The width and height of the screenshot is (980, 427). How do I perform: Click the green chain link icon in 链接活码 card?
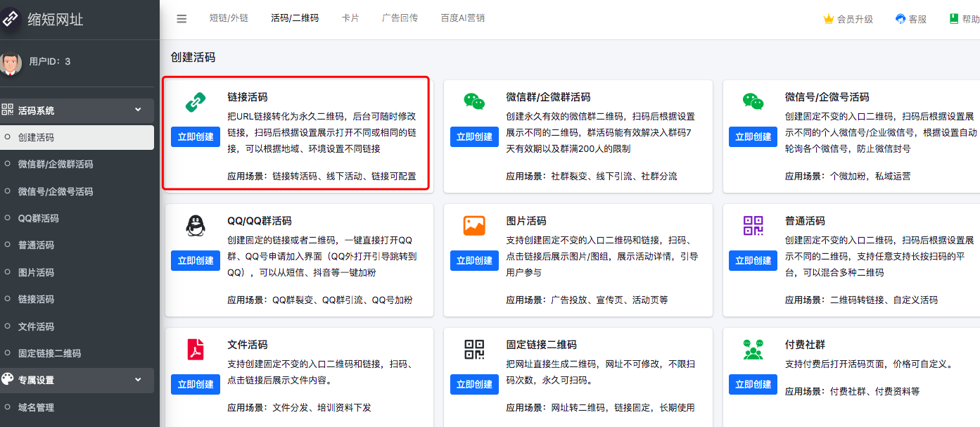[x=195, y=102]
